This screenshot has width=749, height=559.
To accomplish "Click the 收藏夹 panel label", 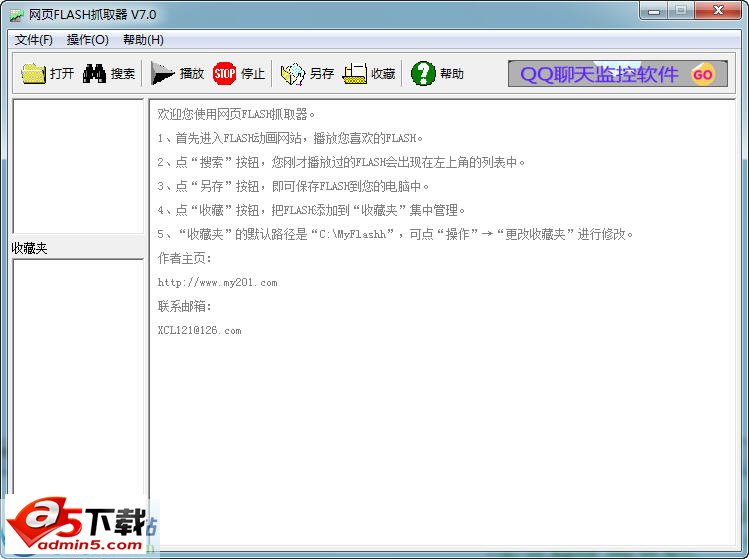I will [x=30, y=248].
